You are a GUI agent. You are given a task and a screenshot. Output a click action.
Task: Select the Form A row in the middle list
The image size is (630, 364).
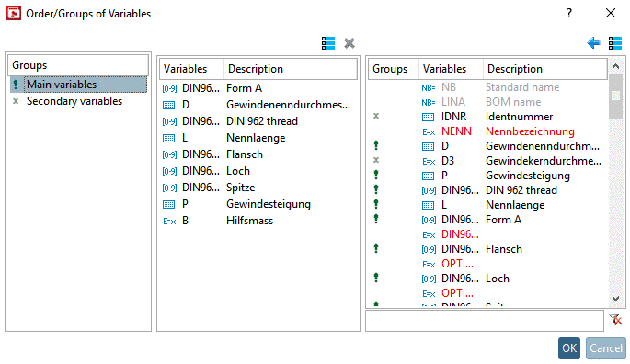tap(258, 88)
